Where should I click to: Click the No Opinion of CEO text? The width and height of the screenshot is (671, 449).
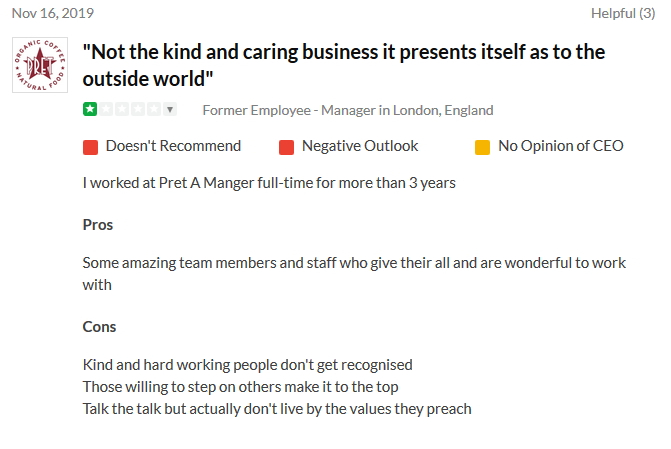pyautogui.click(x=560, y=146)
